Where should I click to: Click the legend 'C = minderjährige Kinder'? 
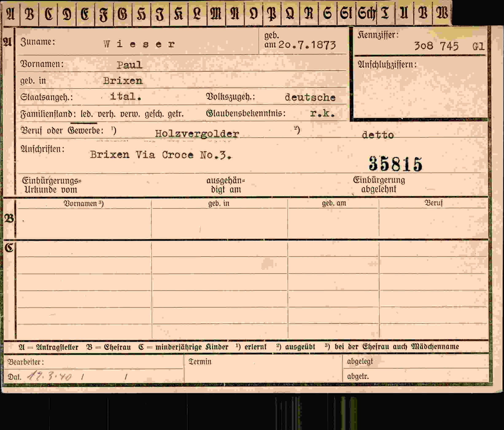coord(183,347)
